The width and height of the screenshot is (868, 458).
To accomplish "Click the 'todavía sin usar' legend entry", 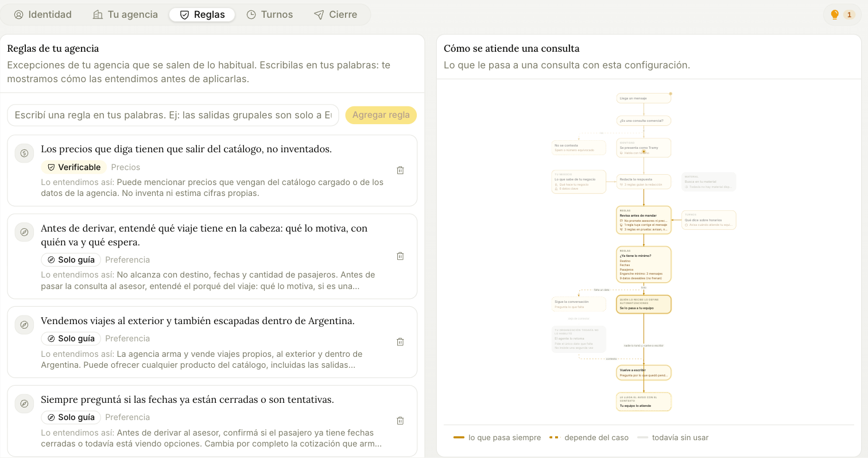I will [673, 438].
